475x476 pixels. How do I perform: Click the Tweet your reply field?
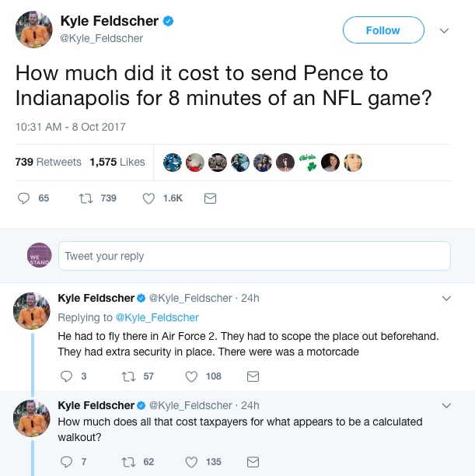click(254, 256)
